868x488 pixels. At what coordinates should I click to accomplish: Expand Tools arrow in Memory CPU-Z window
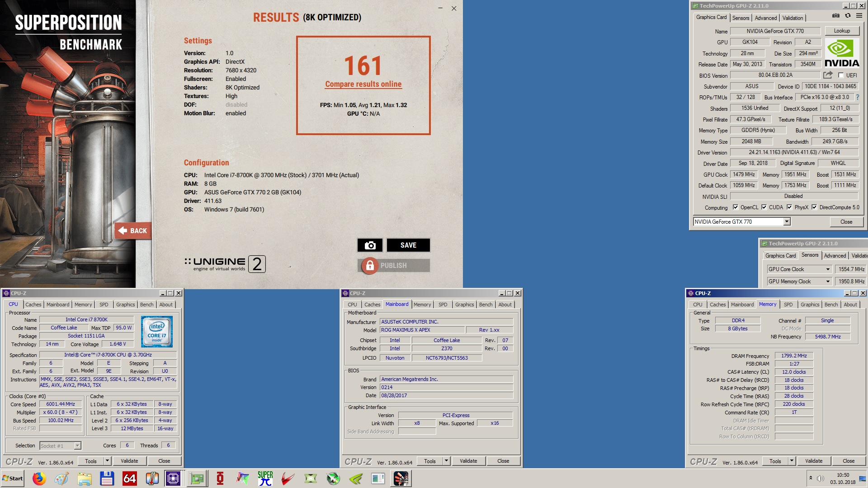(792, 461)
